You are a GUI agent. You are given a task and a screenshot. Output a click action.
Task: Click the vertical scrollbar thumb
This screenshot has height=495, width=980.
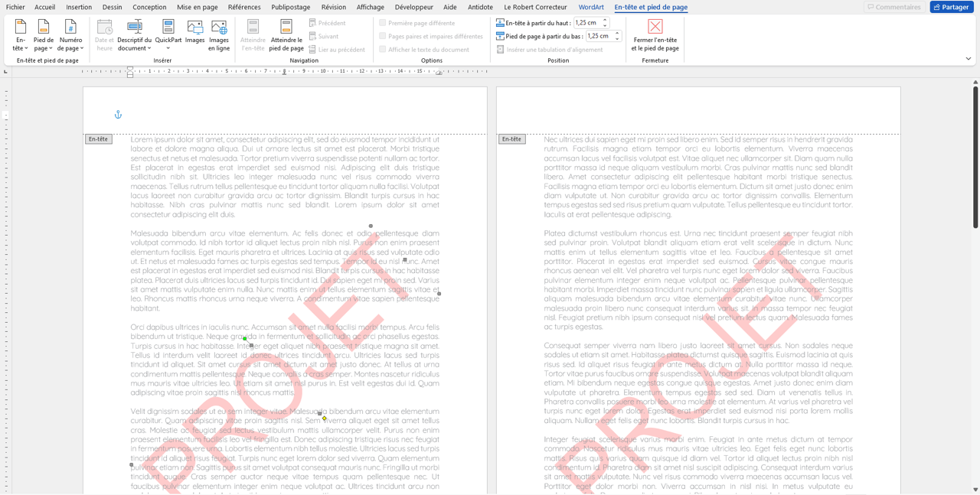point(975,157)
